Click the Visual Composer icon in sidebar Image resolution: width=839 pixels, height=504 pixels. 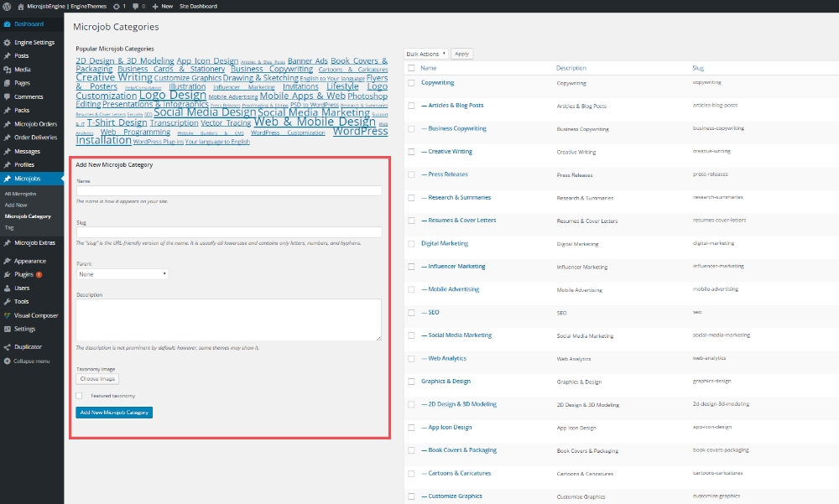[8, 315]
